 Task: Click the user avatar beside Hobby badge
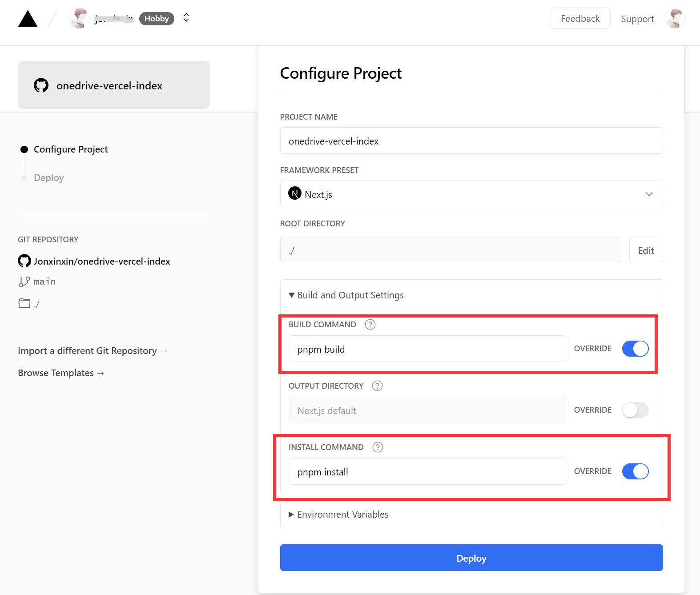pos(79,18)
